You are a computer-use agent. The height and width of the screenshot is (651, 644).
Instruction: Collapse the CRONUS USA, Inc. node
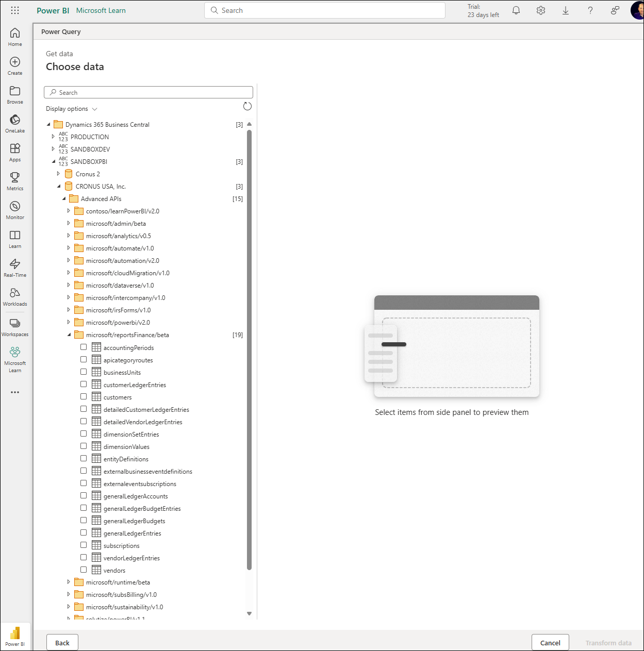click(58, 186)
